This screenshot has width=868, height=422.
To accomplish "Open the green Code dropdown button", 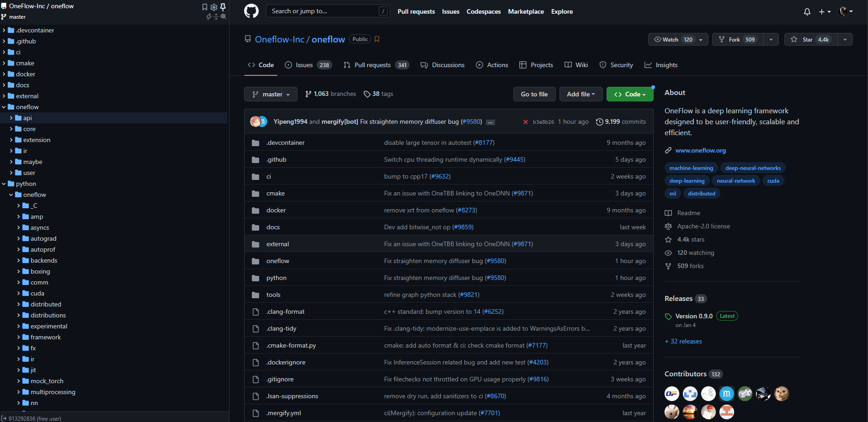I will (x=630, y=94).
